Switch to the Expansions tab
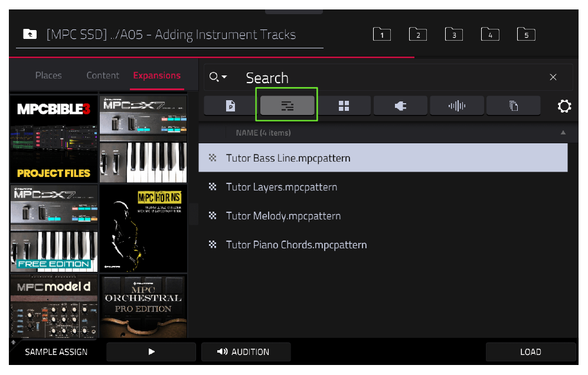Image resolution: width=588 pixels, height=375 pixels. coord(157,75)
